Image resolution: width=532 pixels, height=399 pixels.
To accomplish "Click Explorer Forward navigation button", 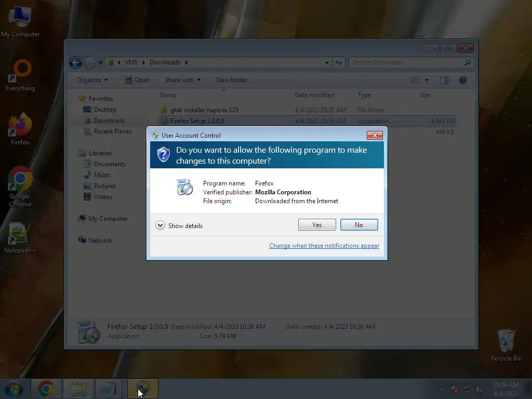I will click(90, 62).
